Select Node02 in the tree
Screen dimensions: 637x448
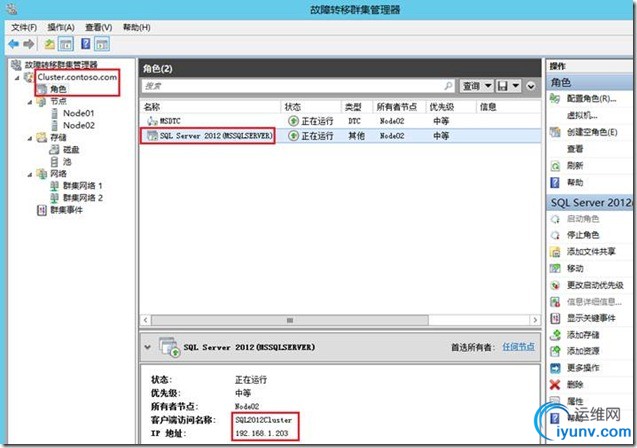point(79,125)
